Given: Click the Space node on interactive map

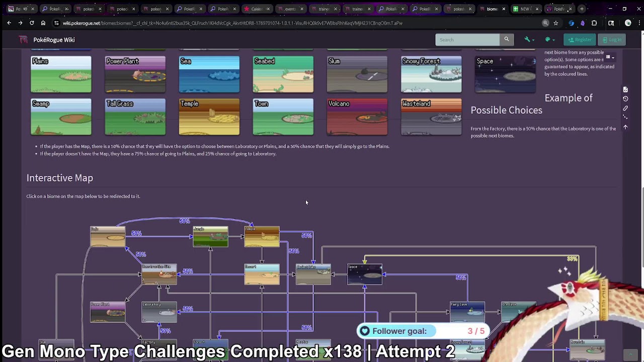Looking at the screenshot, I should click(x=365, y=275).
